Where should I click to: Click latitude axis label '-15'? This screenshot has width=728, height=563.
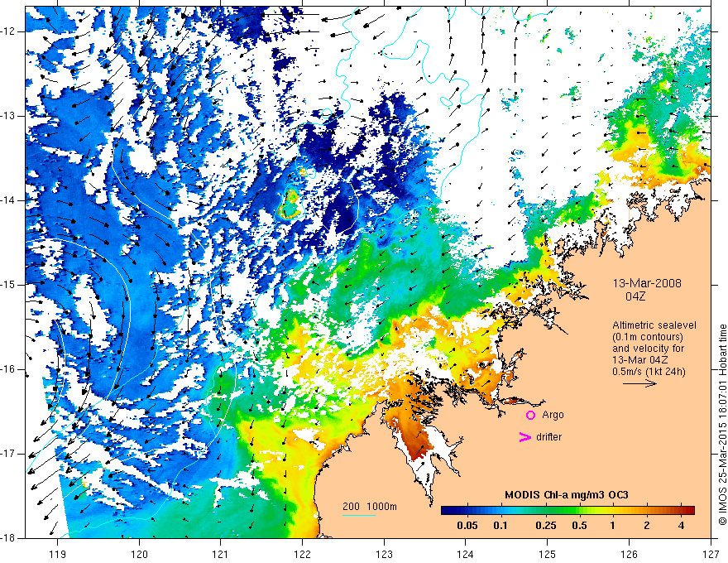click(9, 285)
